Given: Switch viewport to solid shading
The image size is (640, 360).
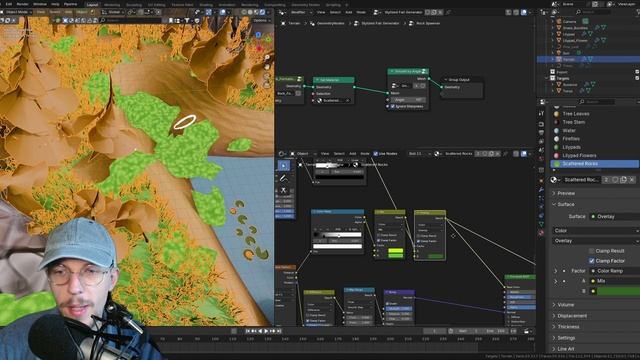Looking at the screenshot, I should (x=250, y=12).
